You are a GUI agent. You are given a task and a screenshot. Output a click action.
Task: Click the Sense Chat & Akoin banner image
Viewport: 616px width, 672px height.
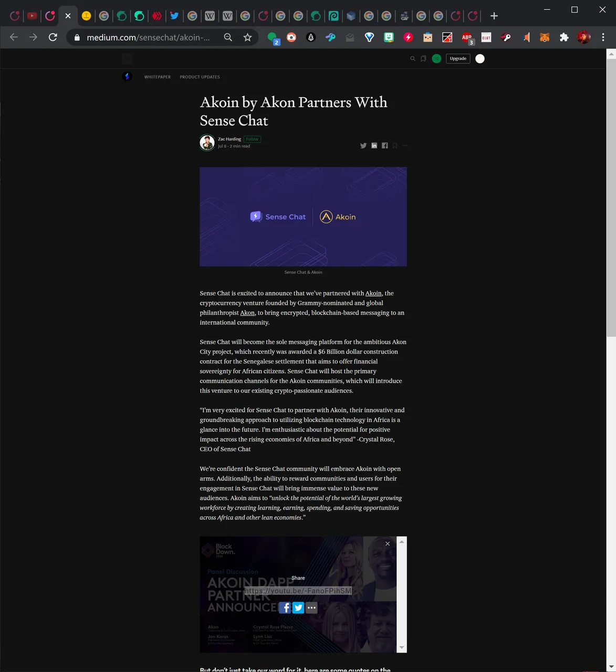pos(303,217)
